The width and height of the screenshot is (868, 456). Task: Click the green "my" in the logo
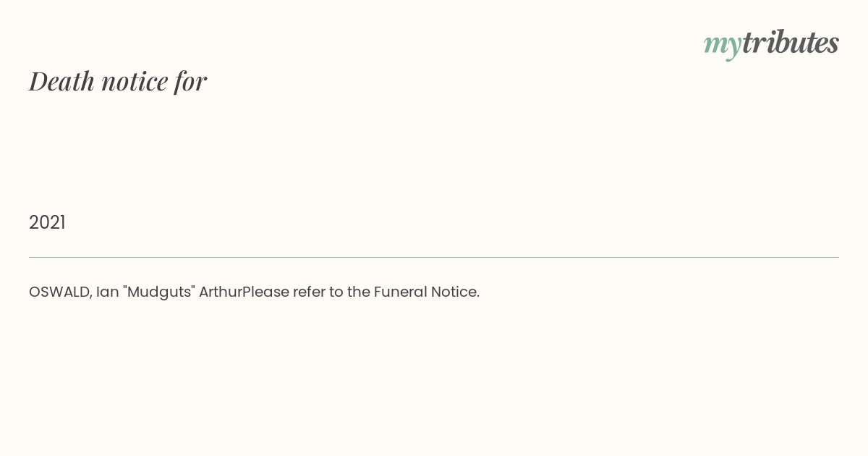click(722, 43)
